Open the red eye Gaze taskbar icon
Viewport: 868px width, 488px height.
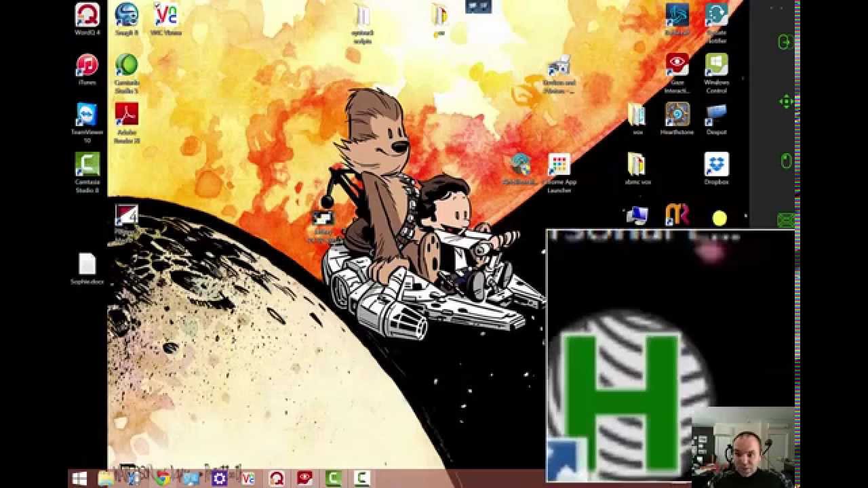tap(304, 479)
